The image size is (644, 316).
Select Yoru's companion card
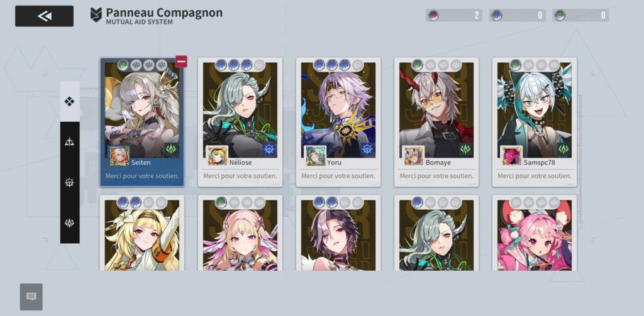click(x=338, y=123)
